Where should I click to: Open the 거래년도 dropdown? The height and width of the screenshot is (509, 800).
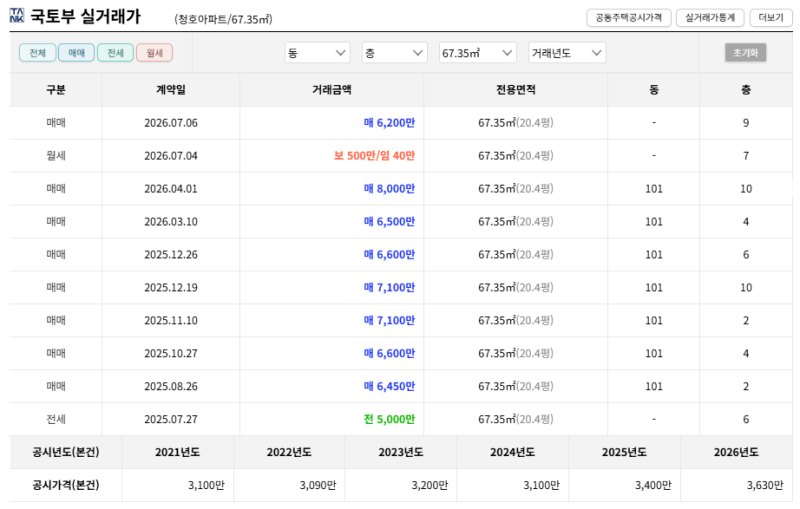tap(567, 53)
